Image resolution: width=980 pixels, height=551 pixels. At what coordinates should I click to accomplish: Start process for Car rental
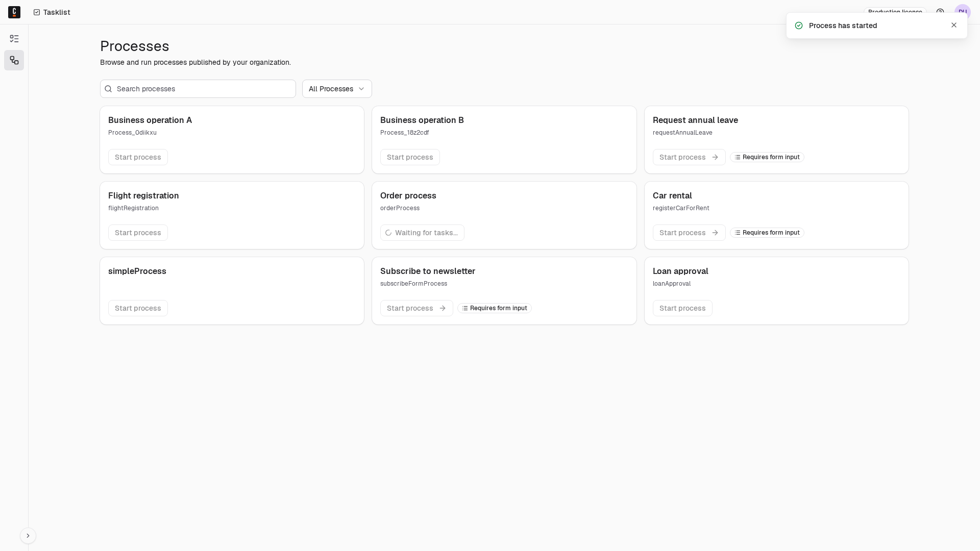[689, 233]
